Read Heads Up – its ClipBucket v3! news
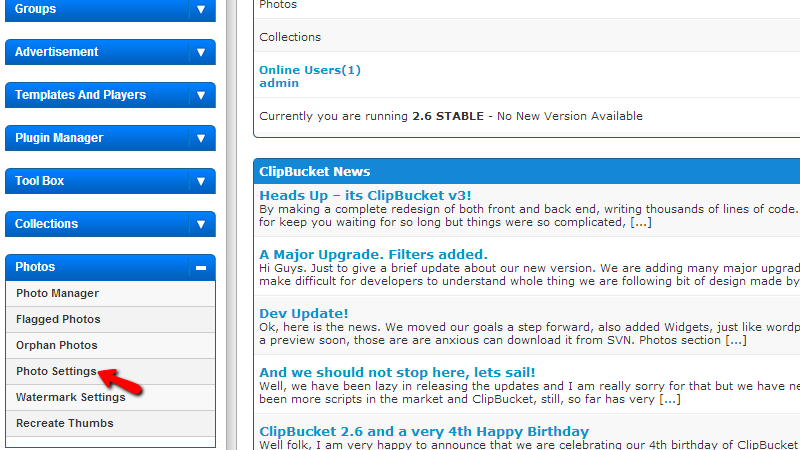 click(365, 195)
